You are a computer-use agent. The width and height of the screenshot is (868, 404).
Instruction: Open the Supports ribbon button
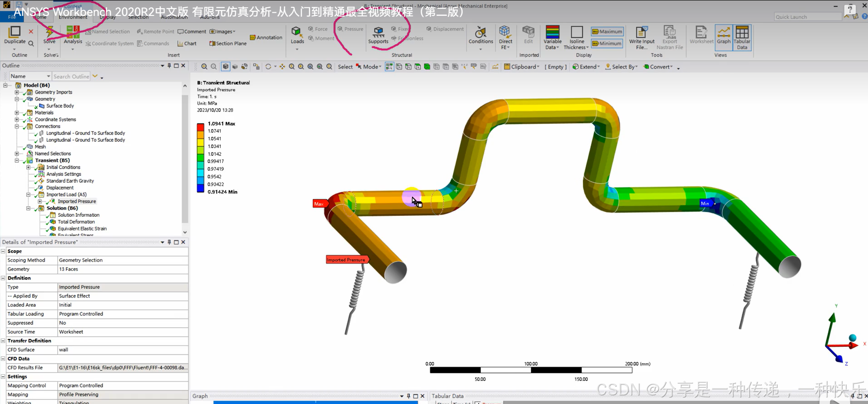(378, 35)
